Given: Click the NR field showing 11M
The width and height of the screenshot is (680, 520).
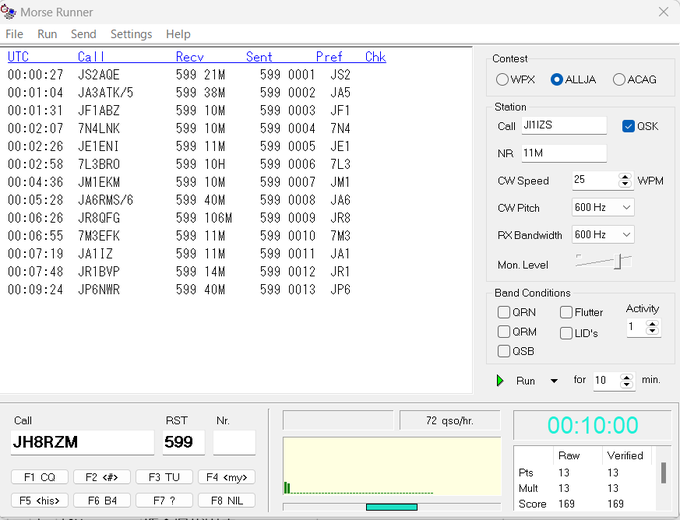Looking at the screenshot, I should (x=564, y=153).
